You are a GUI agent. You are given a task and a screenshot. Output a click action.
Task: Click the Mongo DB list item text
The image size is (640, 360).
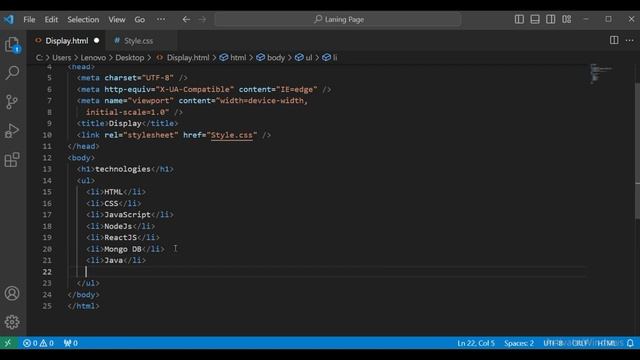pos(123,249)
